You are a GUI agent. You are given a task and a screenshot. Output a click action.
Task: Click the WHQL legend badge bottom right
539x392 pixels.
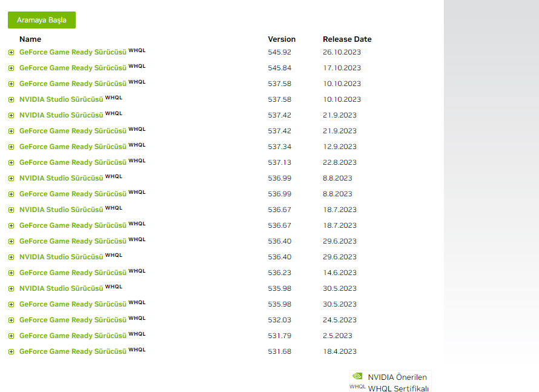point(357,387)
